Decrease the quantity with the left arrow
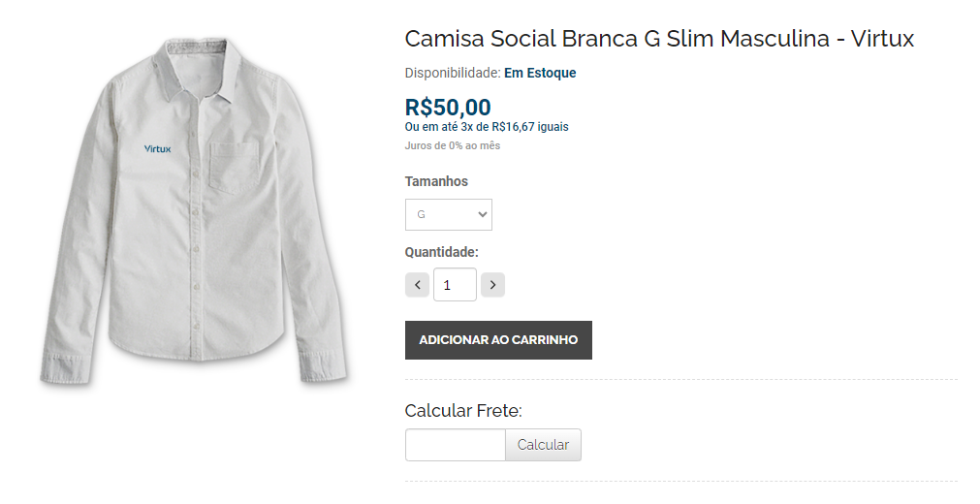The image size is (980, 504). click(x=417, y=285)
